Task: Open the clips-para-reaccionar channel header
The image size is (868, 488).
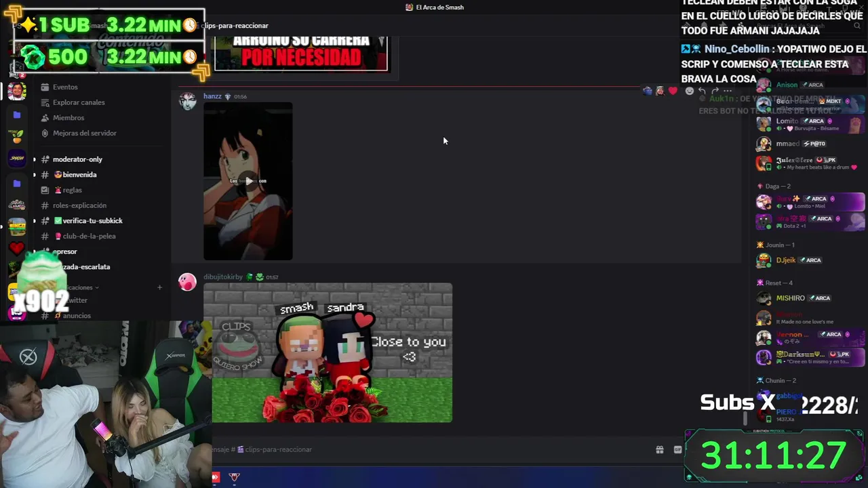Action: (235, 26)
